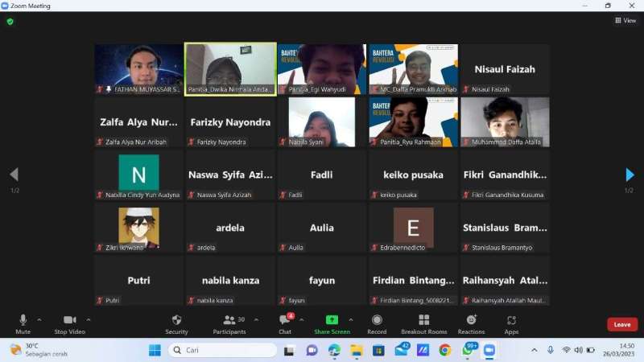Open the system tray microphone indicator
This screenshot has width=644, height=362.
[x=551, y=350]
